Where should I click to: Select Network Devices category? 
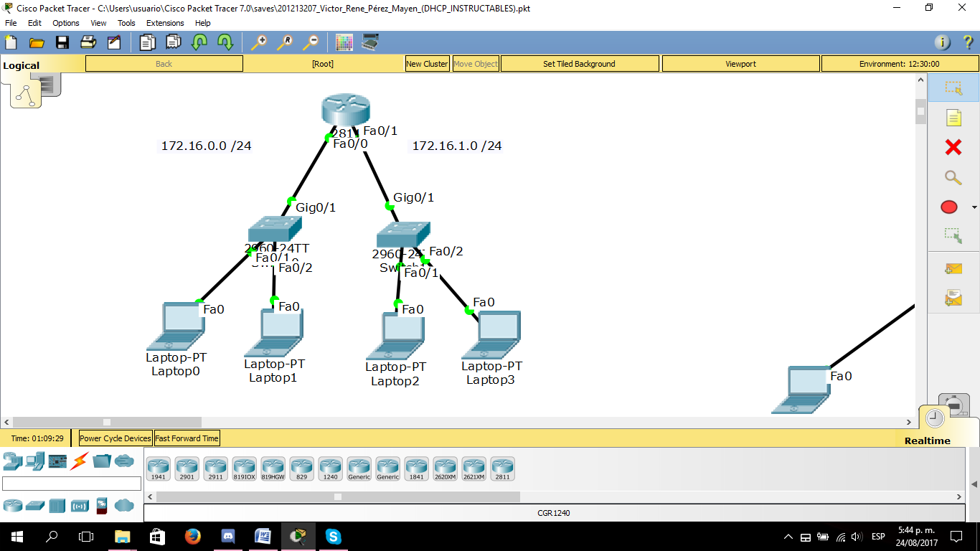coord(12,461)
